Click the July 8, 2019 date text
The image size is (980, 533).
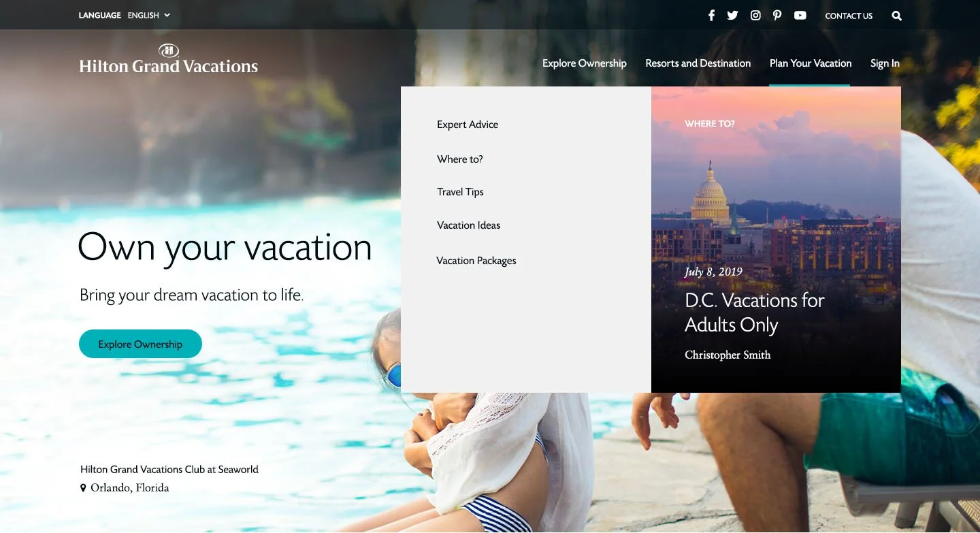(713, 272)
